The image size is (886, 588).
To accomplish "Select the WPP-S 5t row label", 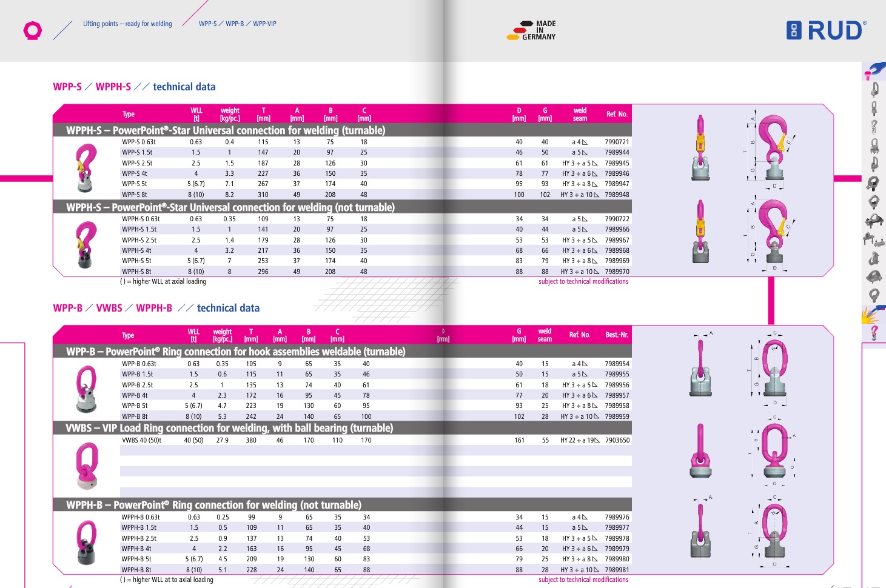I will [x=135, y=184].
